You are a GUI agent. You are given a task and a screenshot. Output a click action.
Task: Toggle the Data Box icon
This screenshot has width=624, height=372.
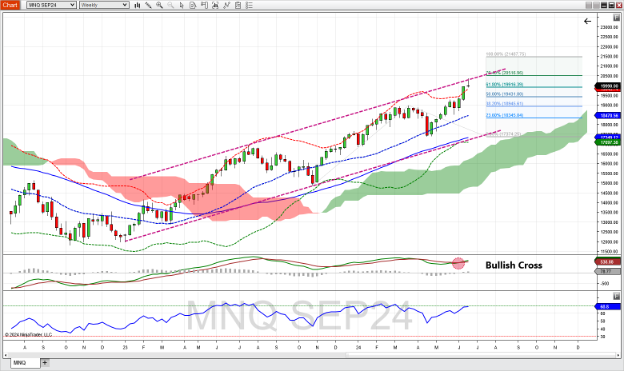click(193, 5)
